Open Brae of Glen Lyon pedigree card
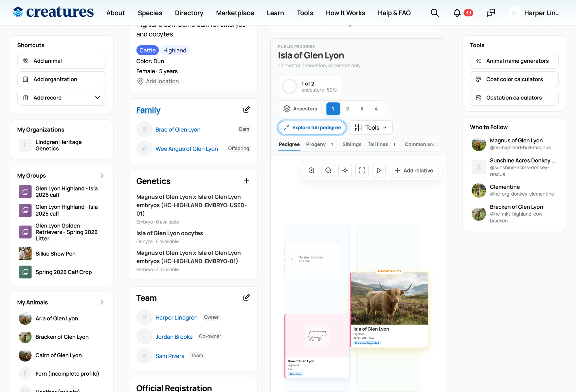576x392 pixels. point(317,346)
